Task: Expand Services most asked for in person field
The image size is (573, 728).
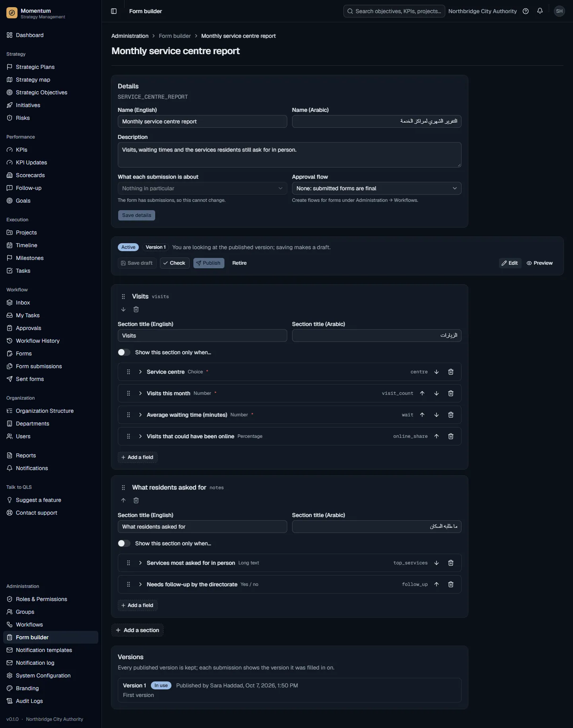Action: 140,563
